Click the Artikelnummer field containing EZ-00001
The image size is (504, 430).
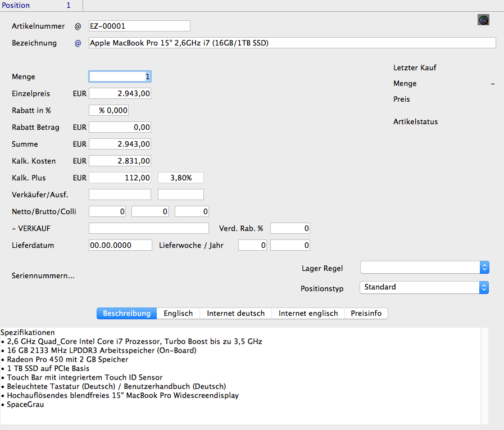point(139,26)
